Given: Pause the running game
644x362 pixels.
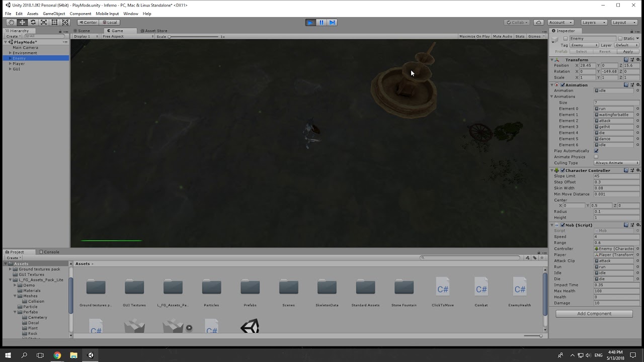Looking at the screenshot, I should [x=321, y=22].
